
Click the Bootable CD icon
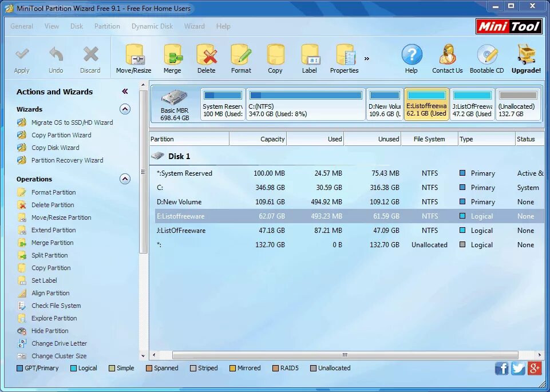(x=487, y=55)
